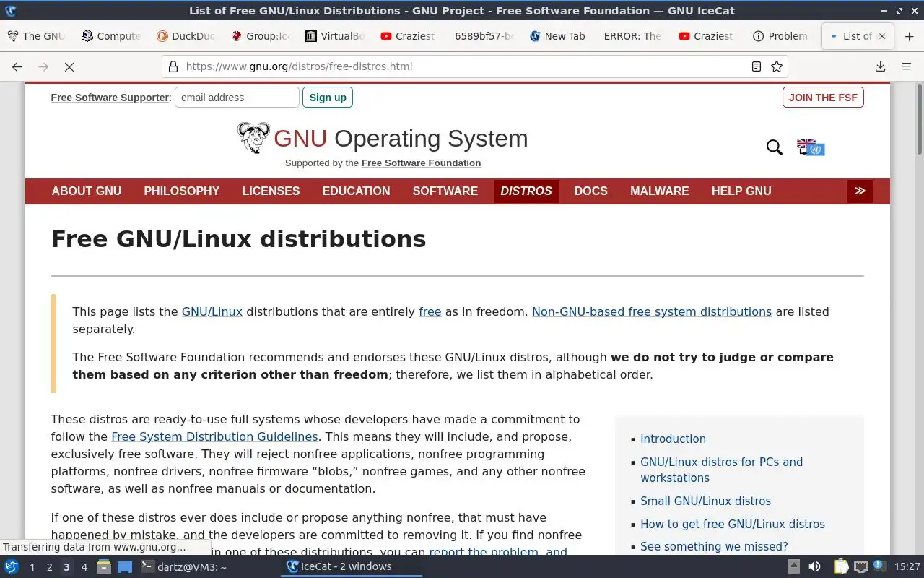This screenshot has height=578, width=924.
Task: Open the notification tray icon
Action: (x=880, y=566)
